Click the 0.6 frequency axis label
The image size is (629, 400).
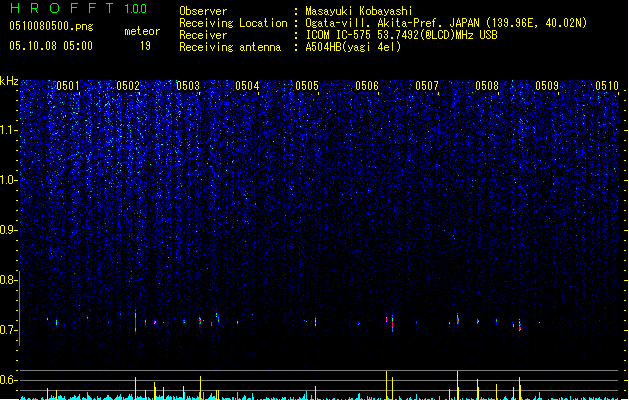point(8,380)
